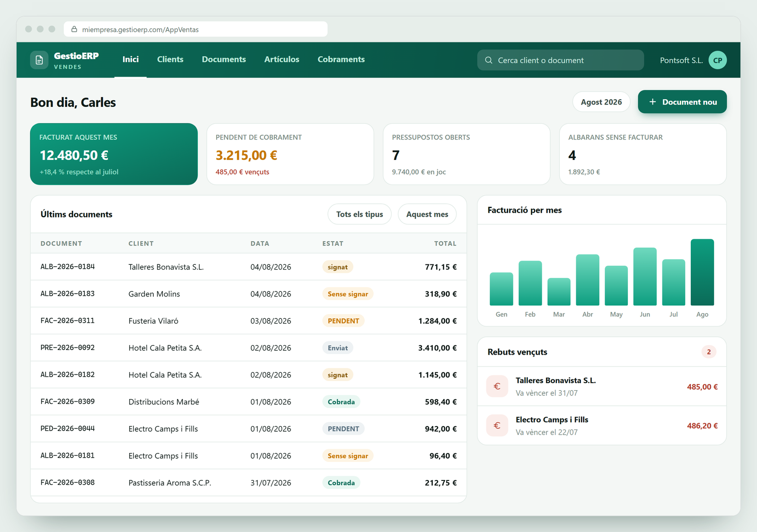Open the Albarans sense facturar card

click(x=643, y=154)
